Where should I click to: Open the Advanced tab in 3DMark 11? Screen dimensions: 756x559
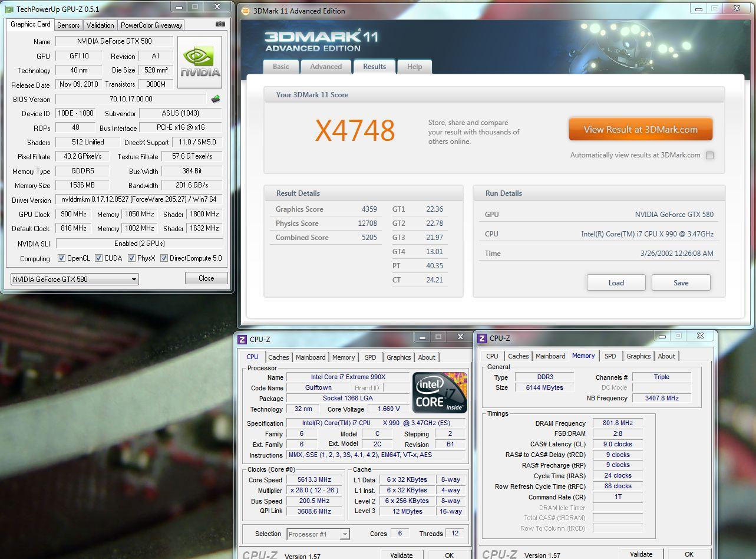(x=326, y=67)
